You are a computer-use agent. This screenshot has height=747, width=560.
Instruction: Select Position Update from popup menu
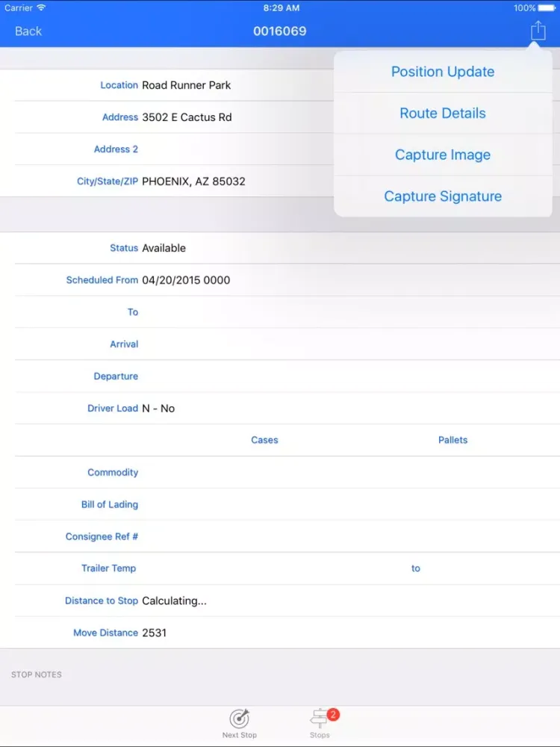coord(443,72)
